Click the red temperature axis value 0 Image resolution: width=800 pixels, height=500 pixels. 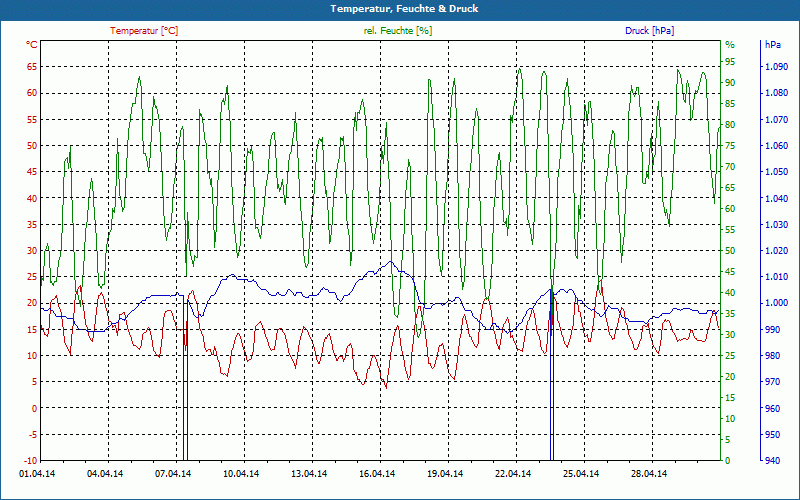pos(35,408)
